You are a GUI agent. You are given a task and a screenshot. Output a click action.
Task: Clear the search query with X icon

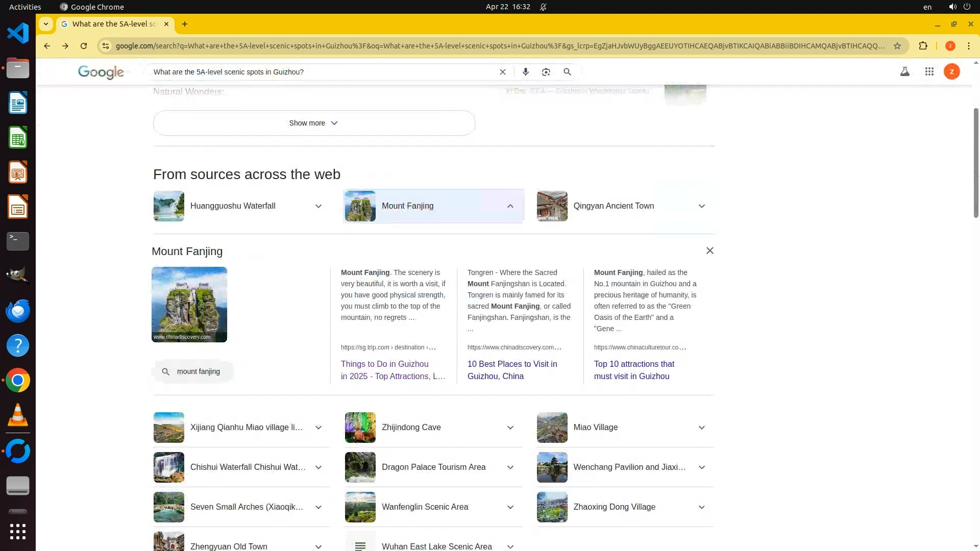(503, 72)
